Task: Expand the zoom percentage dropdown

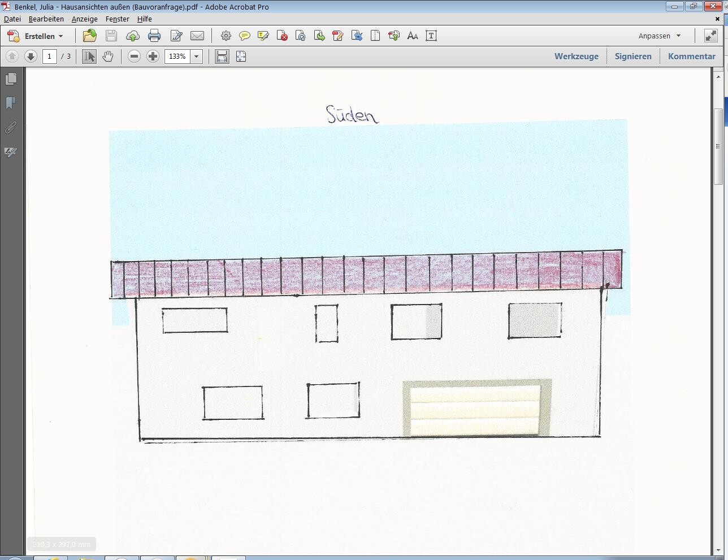Action: point(197,57)
